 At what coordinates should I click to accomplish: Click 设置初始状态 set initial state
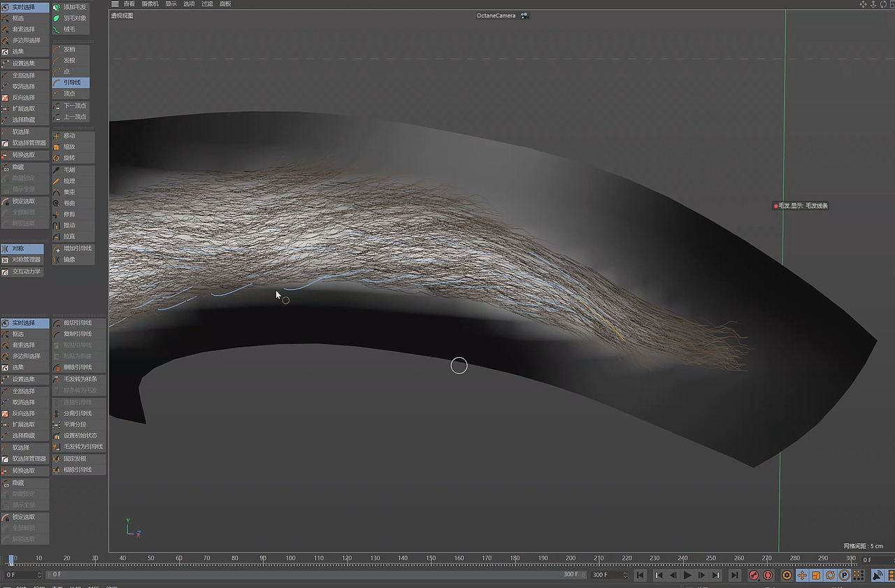78,436
